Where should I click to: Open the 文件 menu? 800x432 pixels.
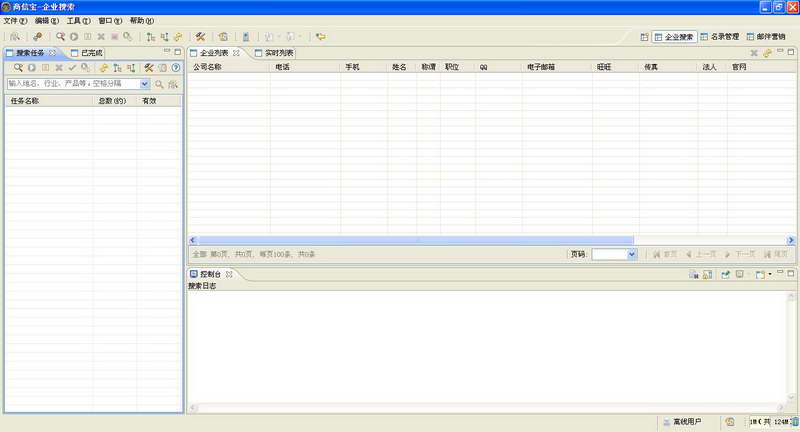click(x=15, y=21)
